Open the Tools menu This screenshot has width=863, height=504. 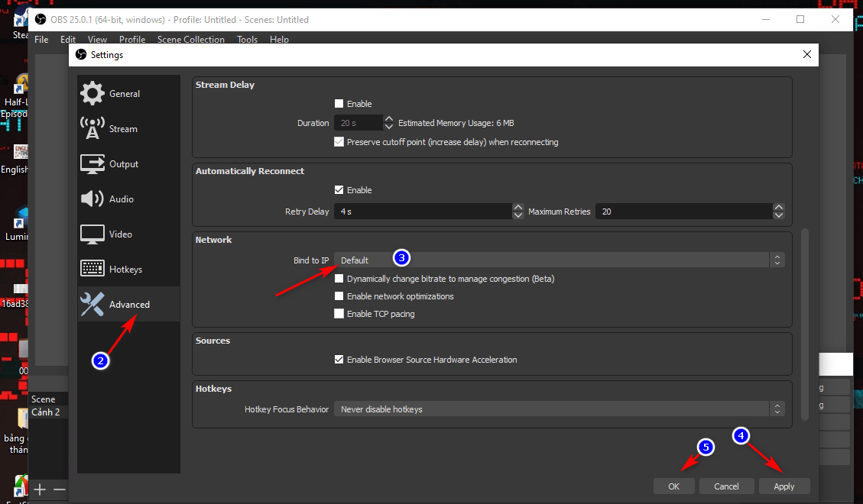[247, 40]
